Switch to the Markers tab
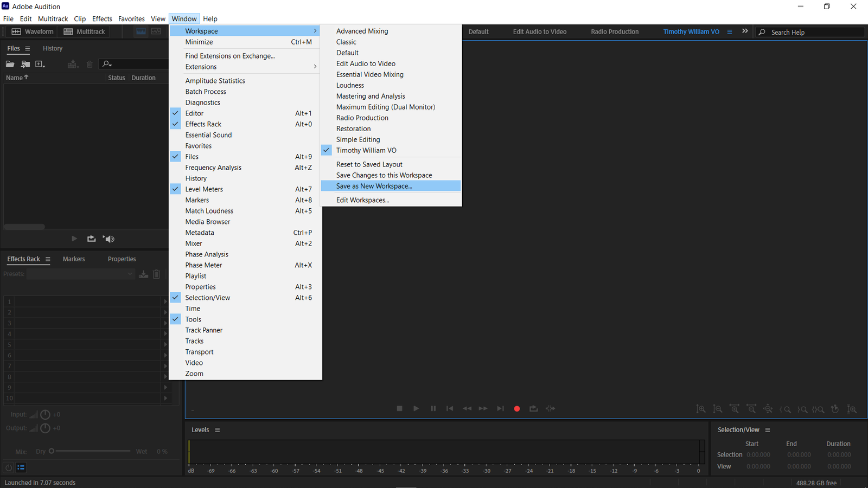Image resolution: width=868 pixels, height=488 pixels. (74, 259)
